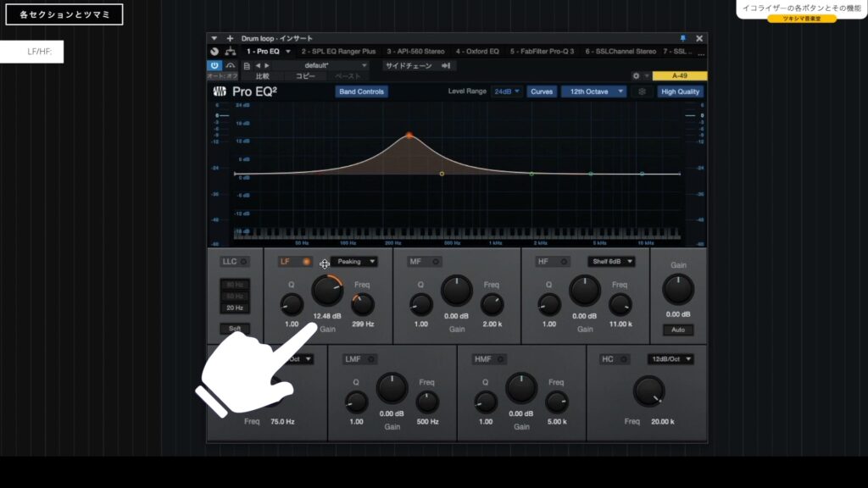Switch to 2 - SPL EQ Ranger Plus tab

[339, 52]
